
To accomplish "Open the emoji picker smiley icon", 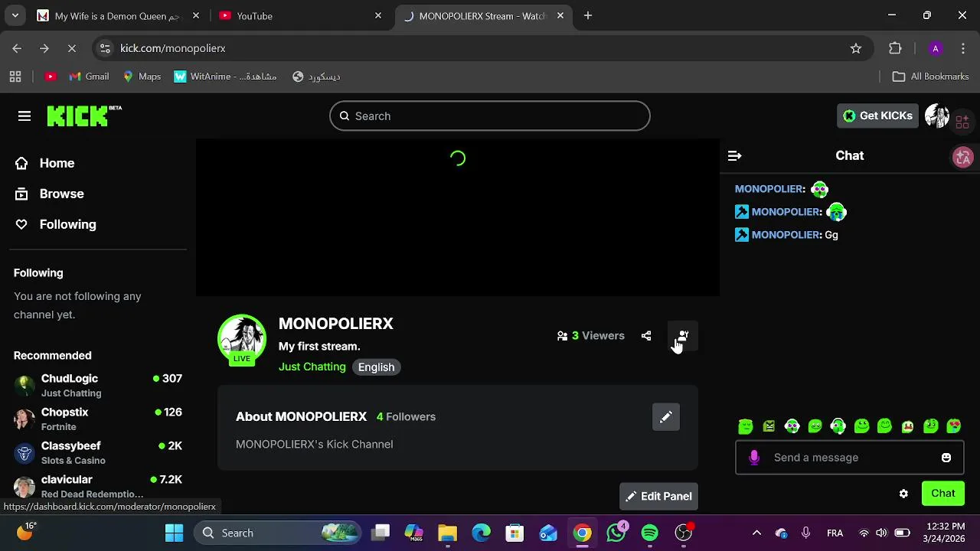I will tap(946, 458).
